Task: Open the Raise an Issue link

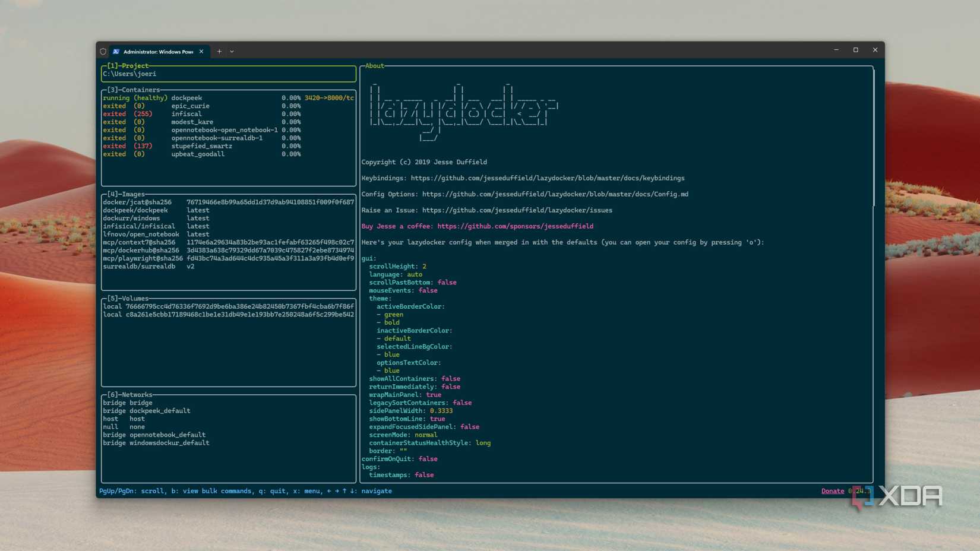Action: (516, 210)
